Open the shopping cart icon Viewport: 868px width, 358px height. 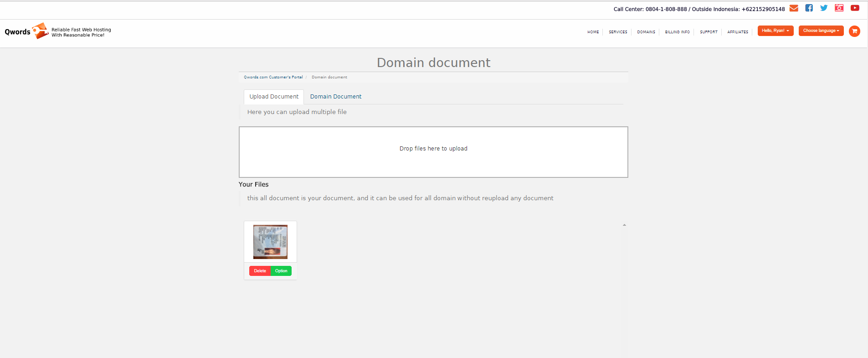tap(854, 31)
